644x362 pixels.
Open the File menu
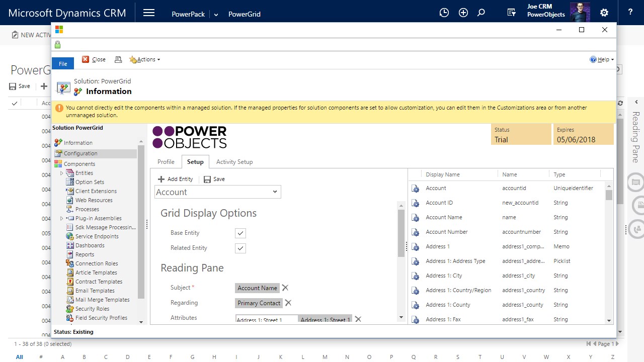pos(63,64)
